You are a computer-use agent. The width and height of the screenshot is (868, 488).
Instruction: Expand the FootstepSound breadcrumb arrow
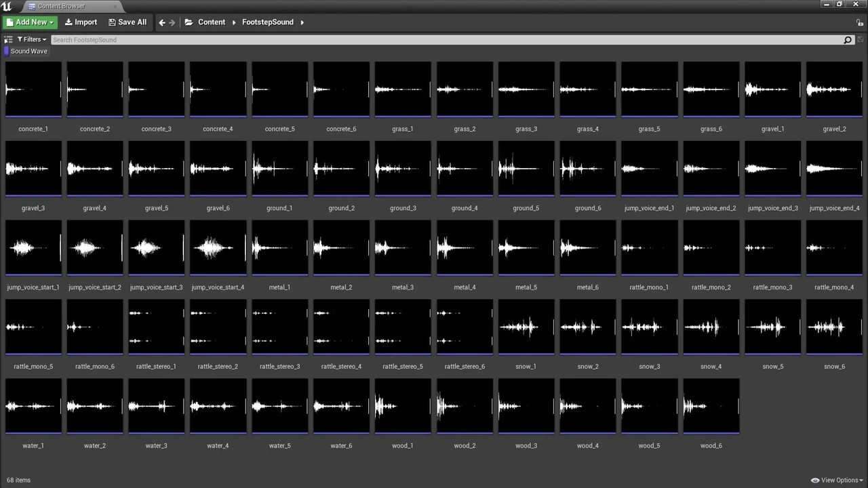click(301, 22)
